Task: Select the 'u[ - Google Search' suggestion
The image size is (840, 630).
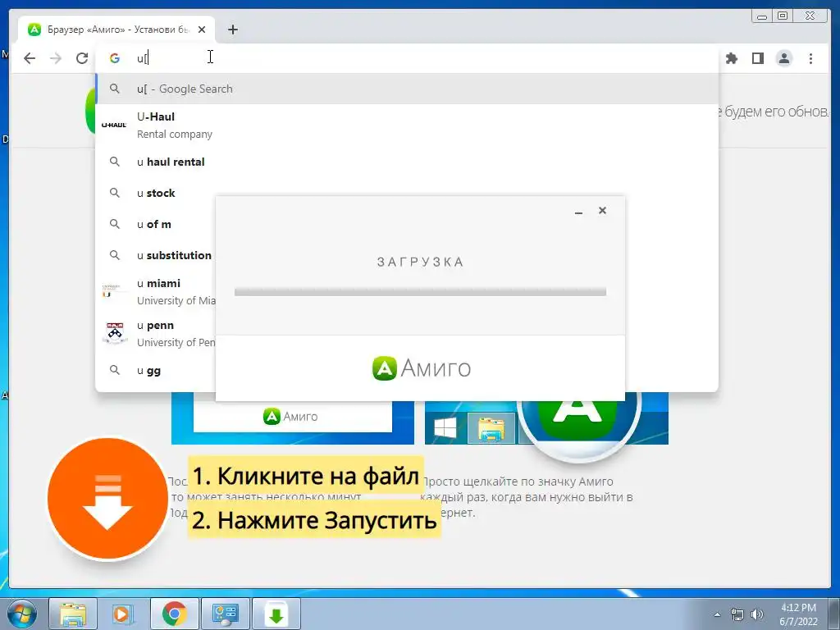Action: [407, 89]
